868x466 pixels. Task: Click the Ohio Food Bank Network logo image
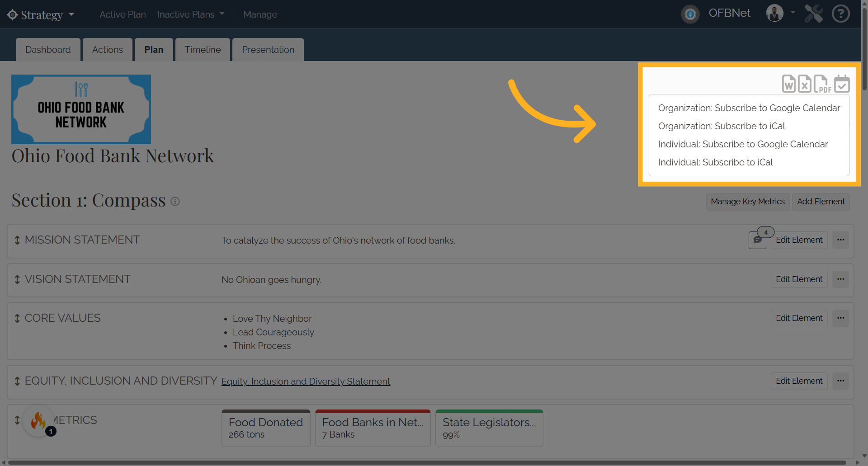point(81,109)
